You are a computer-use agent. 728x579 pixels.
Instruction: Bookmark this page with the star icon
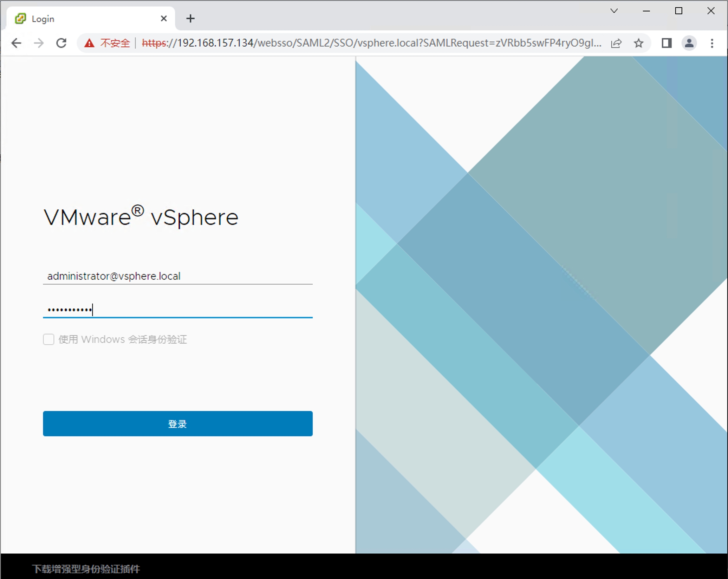tap(638, 43)
